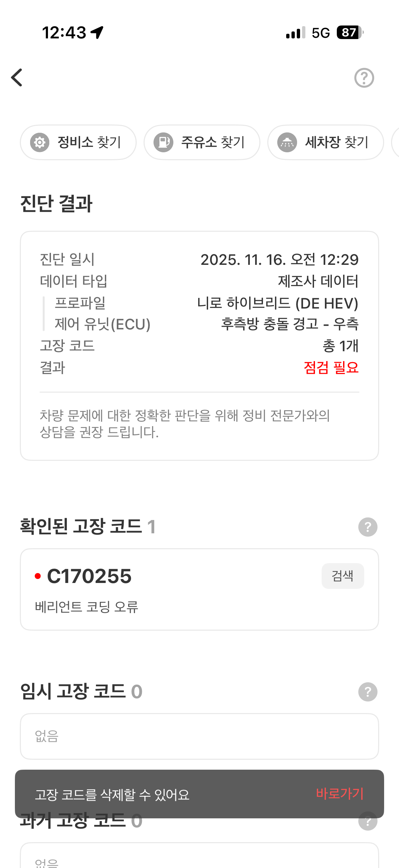Screen dimensions: 399x868
Task: Tap the 세차장 찾기 car wash chip
Action: (325, 142)
